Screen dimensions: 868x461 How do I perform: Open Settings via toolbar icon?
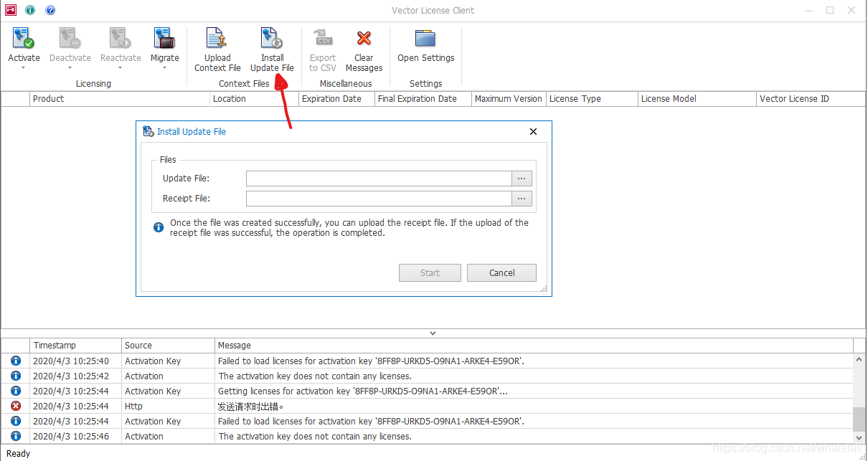click(x=425, y=39)
